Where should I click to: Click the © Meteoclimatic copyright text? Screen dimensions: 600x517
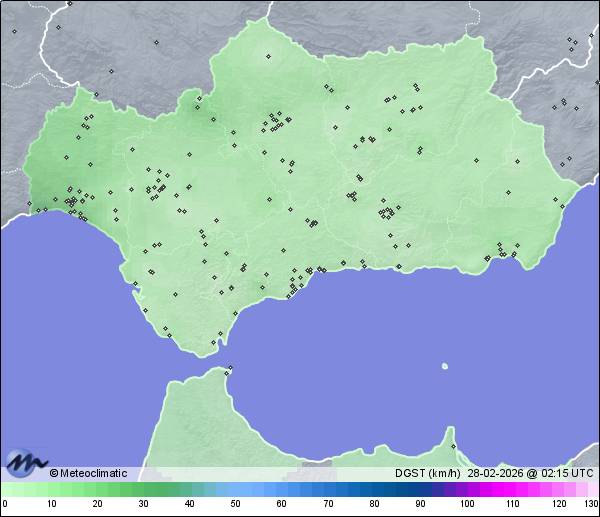[88, 473]
